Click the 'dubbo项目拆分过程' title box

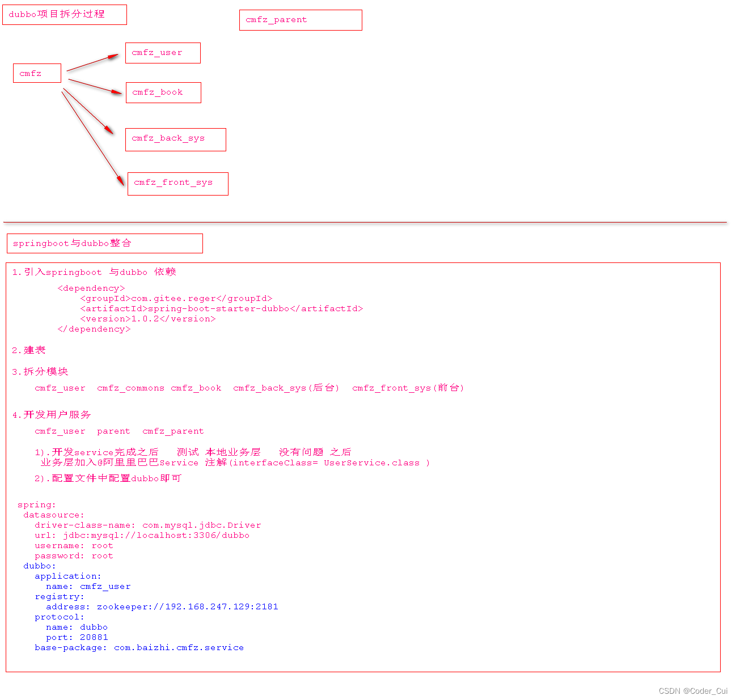65,15
